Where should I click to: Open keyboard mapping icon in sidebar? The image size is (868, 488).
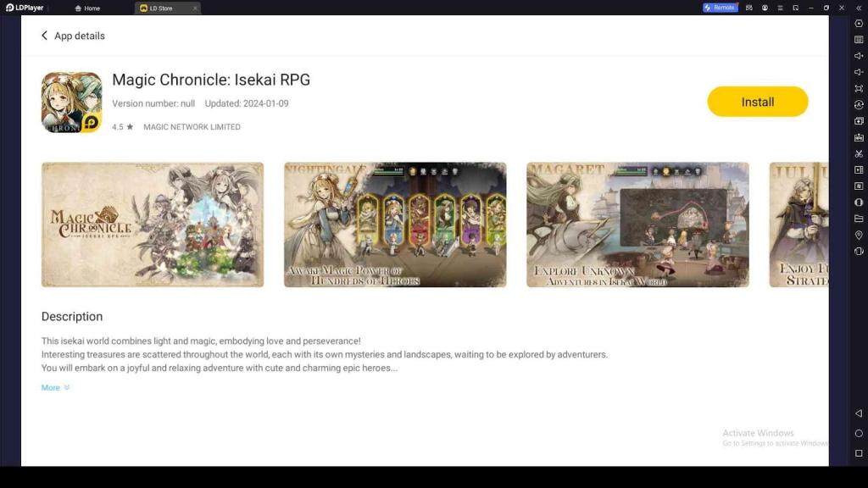pos(859,40)
